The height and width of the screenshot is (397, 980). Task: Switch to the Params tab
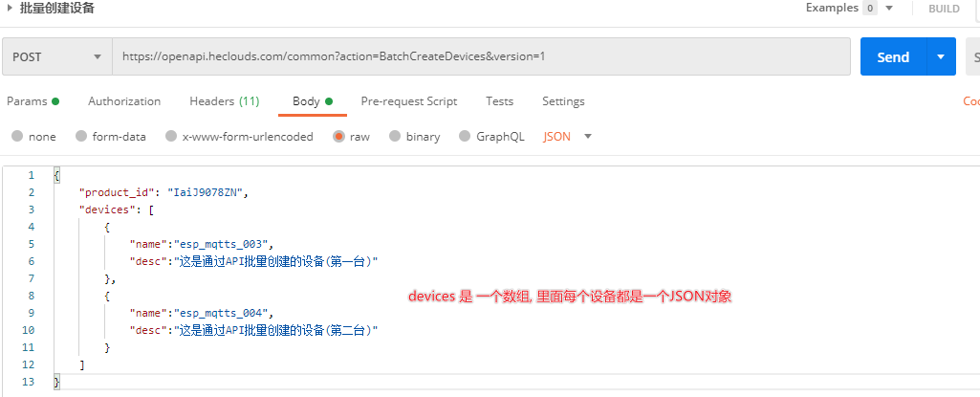(x=33, y=101)
